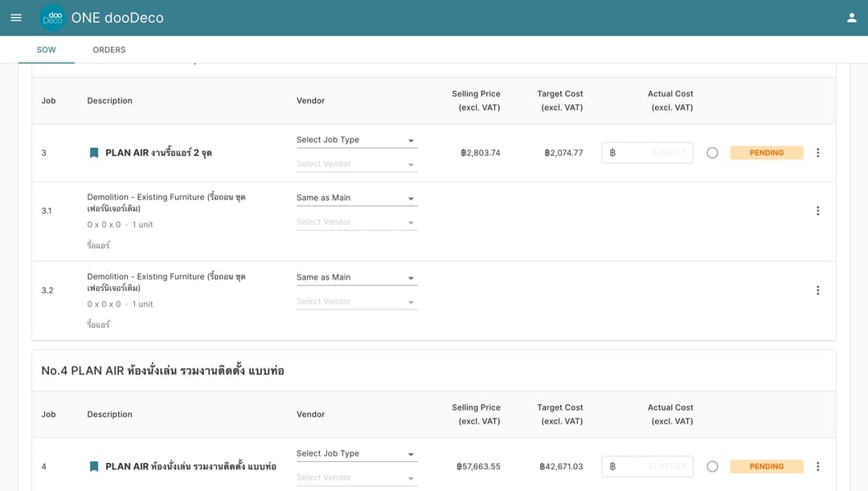The width and height of the screenshot is (868, 491).
Task: Select the radio circle for job 3
Action: point(712,153)
